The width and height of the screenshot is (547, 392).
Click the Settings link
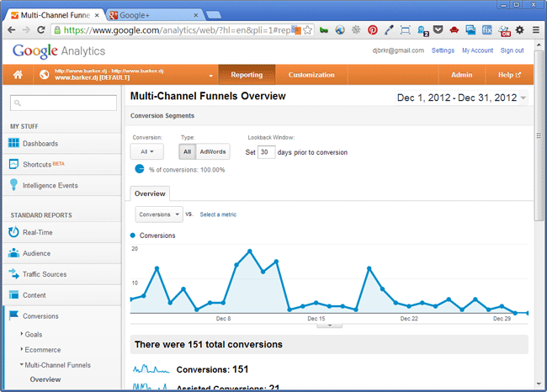[443, 50]
